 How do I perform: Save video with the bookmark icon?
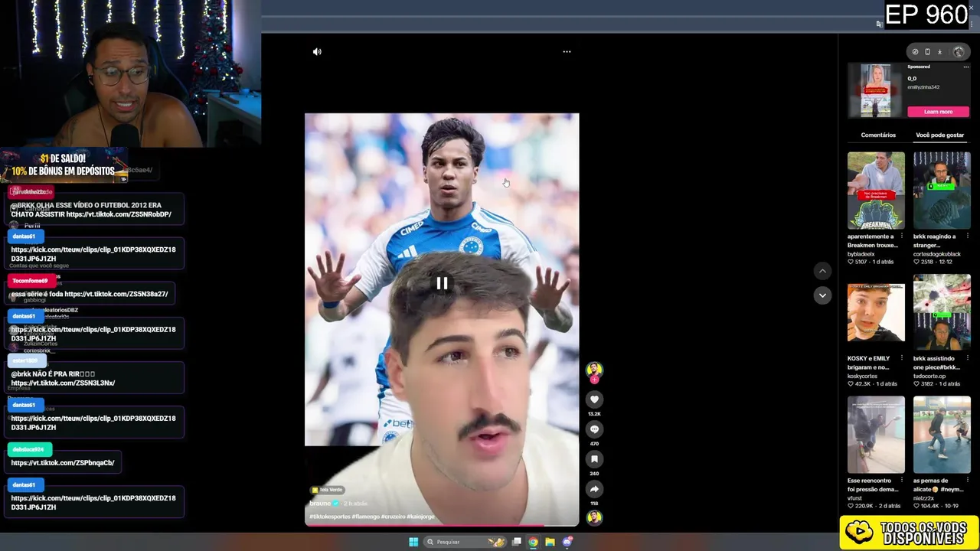point(594,459)
